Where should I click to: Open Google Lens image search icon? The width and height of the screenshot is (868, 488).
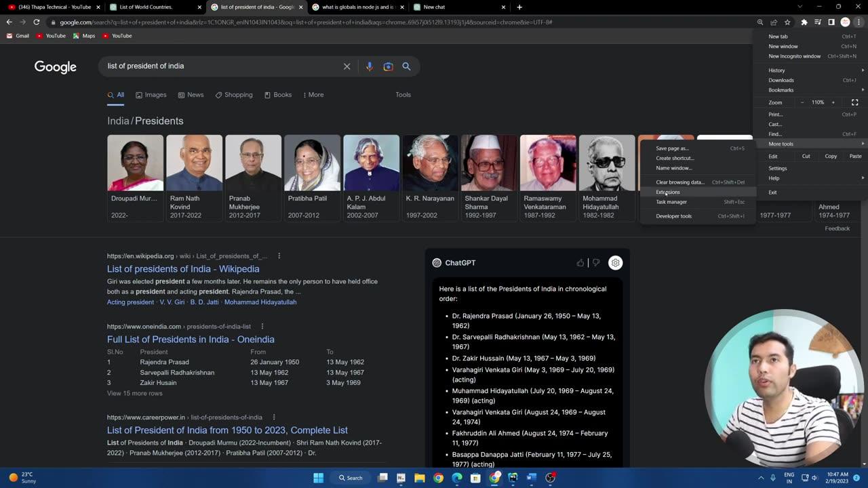coord(387,66)
